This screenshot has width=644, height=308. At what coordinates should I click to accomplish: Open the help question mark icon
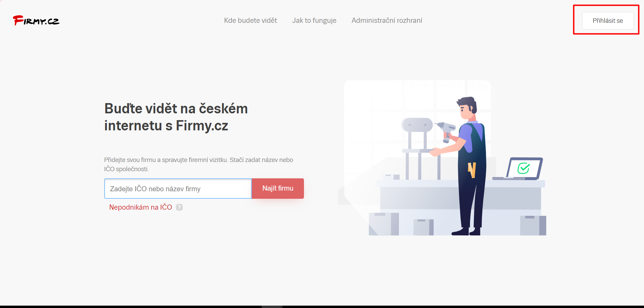[x=179, y=207]
